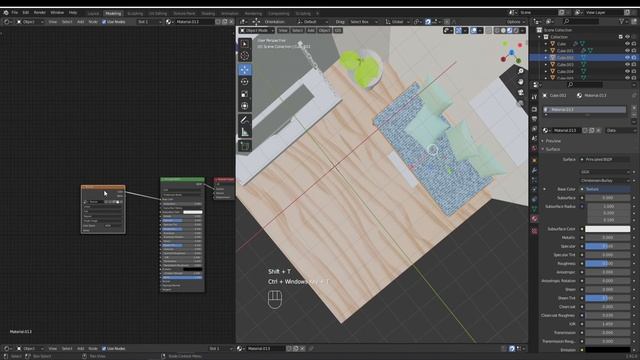Open the World properties tab icon
This screenshot has height=360, width=640.
pyautogui.click(x=534, y=148)
